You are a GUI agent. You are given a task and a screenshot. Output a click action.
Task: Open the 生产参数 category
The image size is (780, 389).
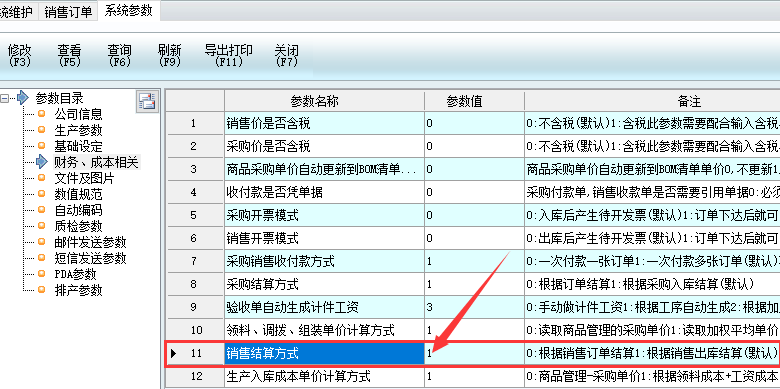point(78,130)
